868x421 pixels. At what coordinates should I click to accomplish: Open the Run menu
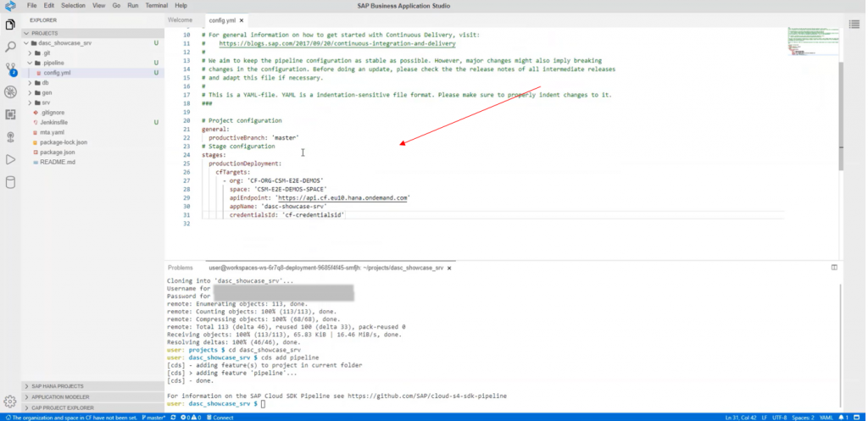click(133, 6)
